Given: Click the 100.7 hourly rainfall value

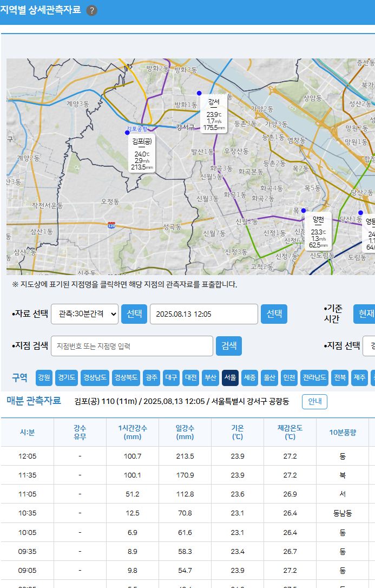Looking at the screenshot, I should tap(133, 456).
